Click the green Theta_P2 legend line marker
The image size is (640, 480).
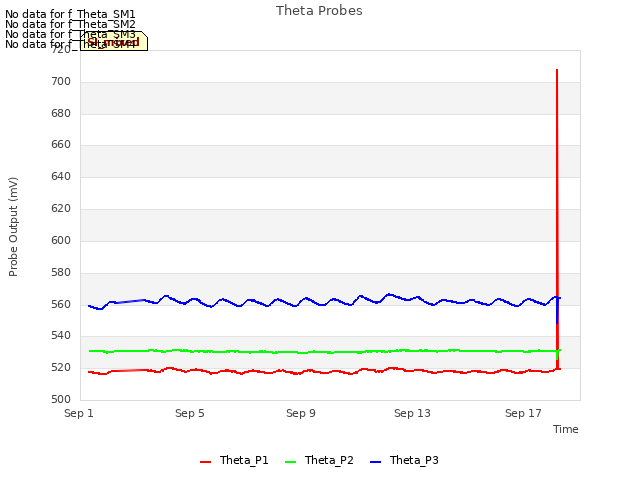[x=290, y=461]
